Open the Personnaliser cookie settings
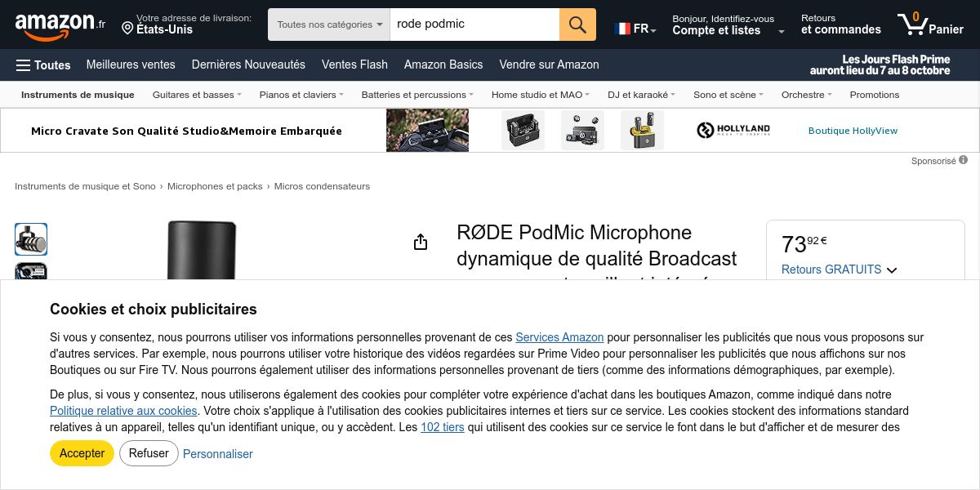Image resolution: width=980 pixels, height=490 pixels. tap(218, 454)
